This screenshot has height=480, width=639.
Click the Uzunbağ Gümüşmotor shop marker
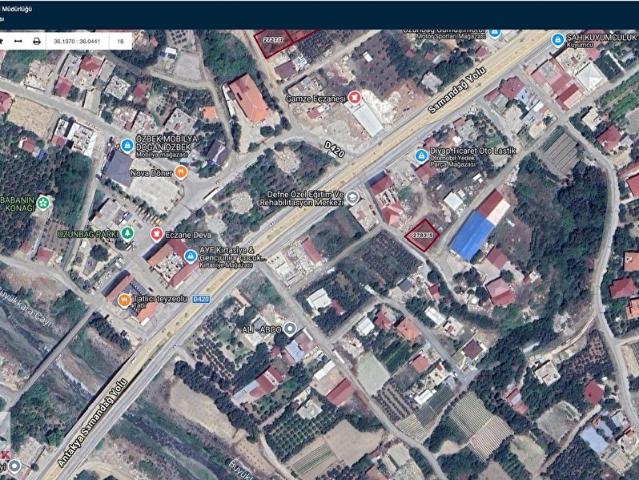point(494,32)
